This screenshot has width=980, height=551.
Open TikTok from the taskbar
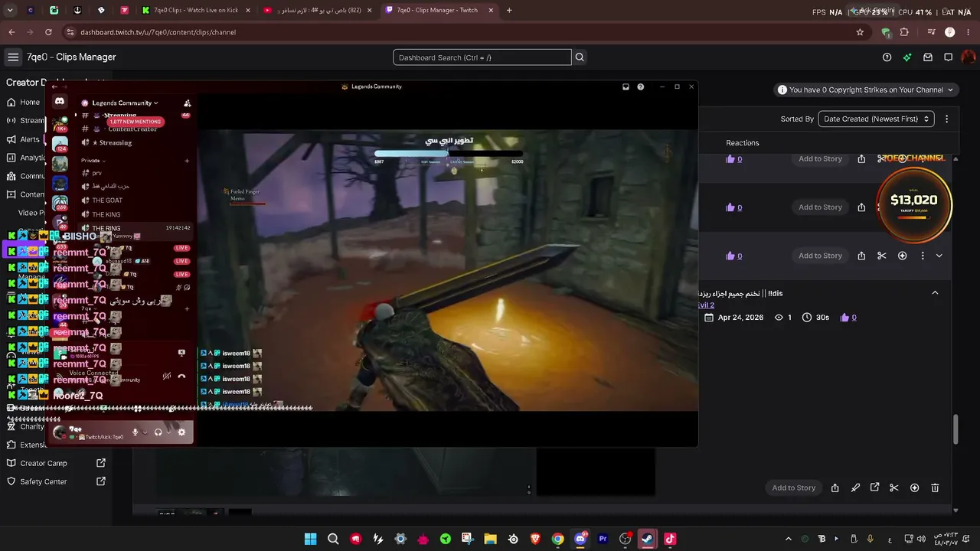[670, 539]
